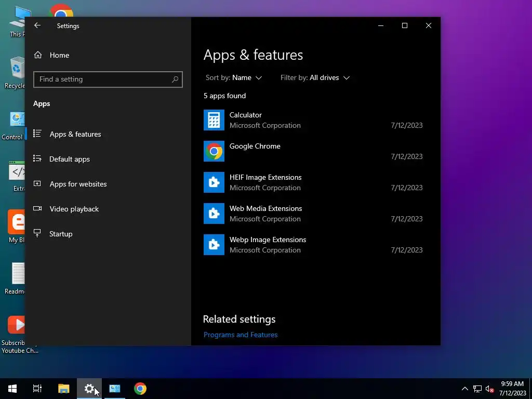This screenshot has width=532, height=399.
Task: Click the Apps & features page heading
Action: point(253,55)
